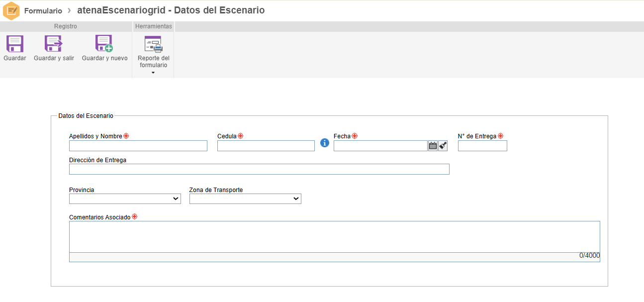Open the Zona de Transporte dropdown

[245, 199]
